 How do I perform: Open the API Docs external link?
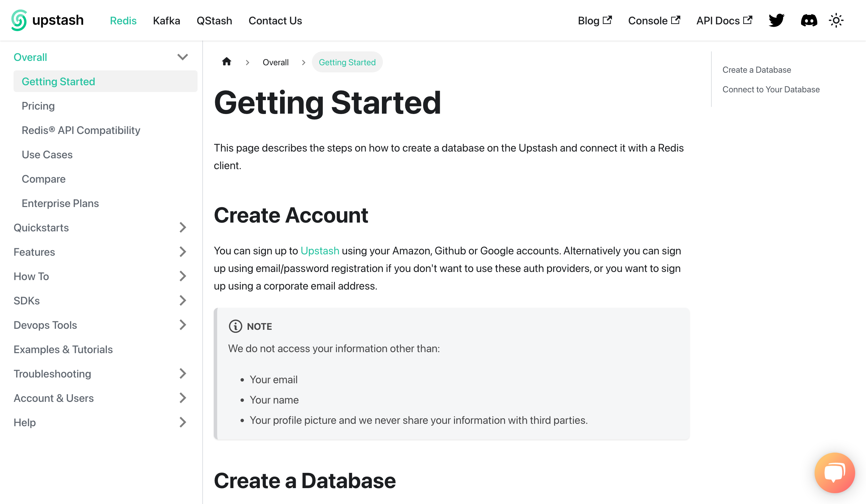[x=724, y=21]
